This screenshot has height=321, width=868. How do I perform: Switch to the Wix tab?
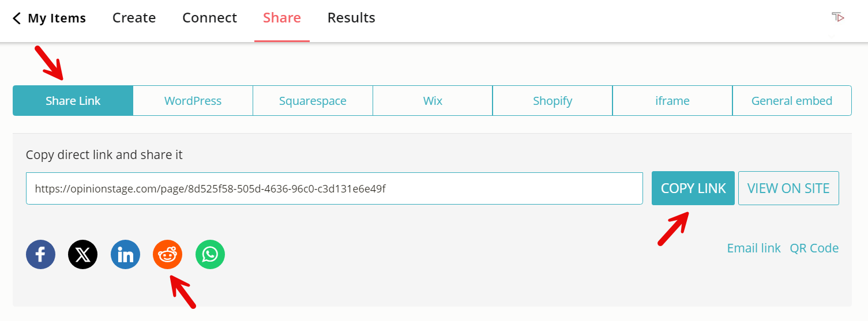pos(433,101)
